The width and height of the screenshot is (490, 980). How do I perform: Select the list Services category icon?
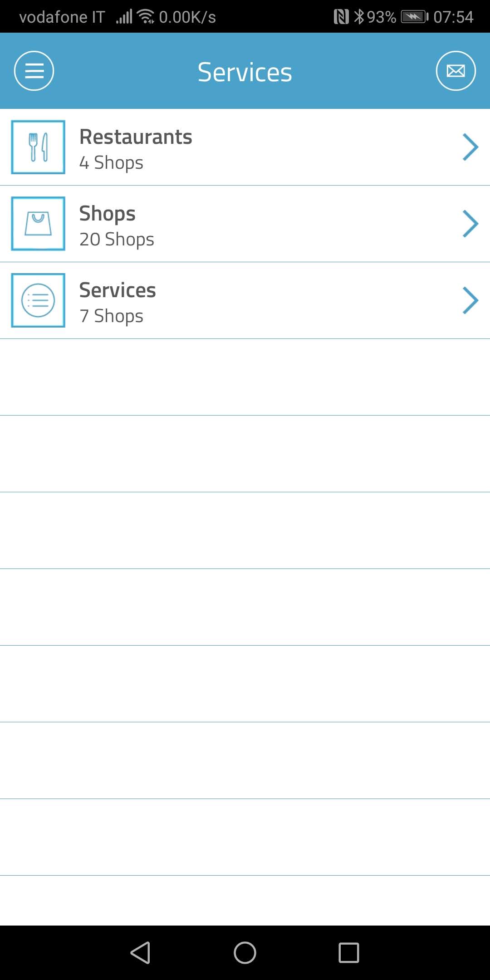coord(38,300)
